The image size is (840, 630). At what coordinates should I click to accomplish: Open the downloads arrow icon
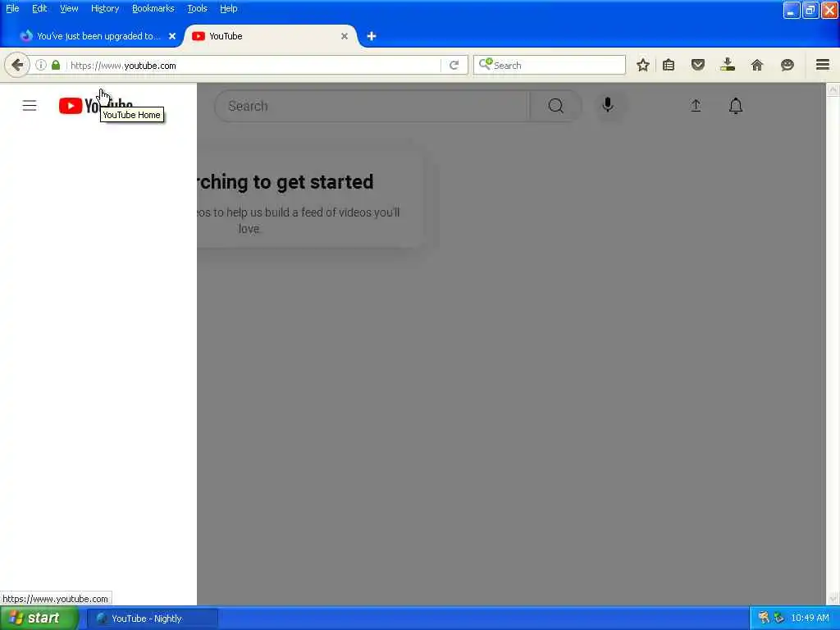728,65
